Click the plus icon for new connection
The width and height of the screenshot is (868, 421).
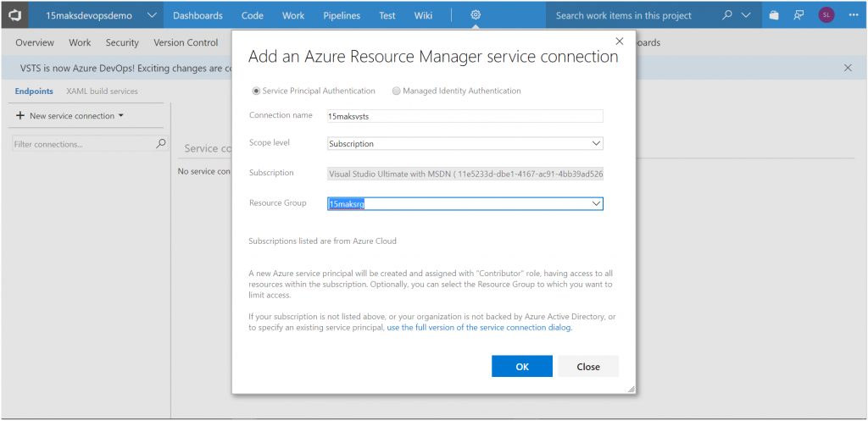click(x=20, y=115)
